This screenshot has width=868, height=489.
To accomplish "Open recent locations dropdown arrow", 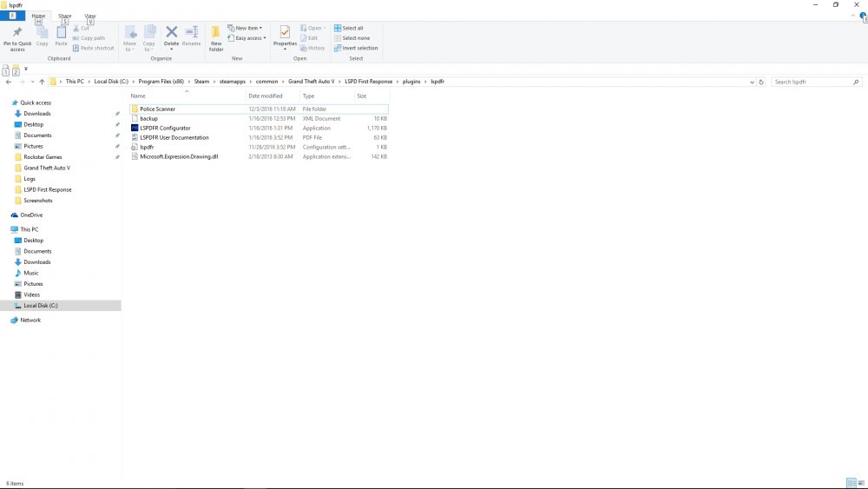I will tap(32, 82).
